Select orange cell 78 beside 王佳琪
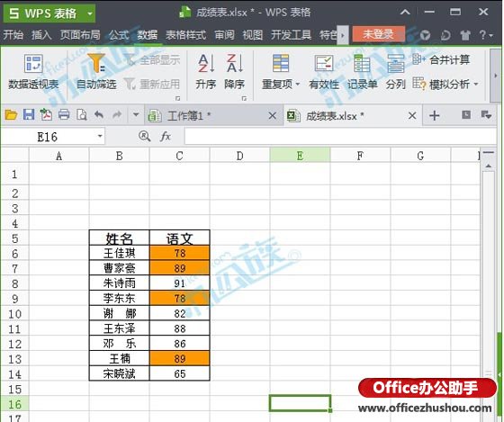504x422 pixels. [x=180, y=253]
